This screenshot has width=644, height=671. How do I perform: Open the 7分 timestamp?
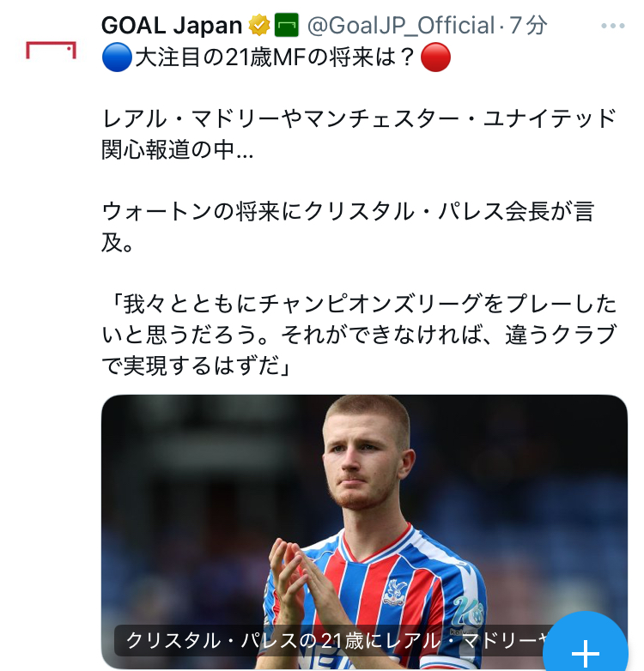point(528,26)
